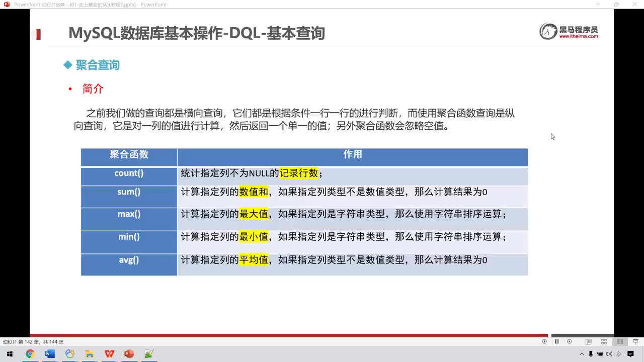The width and height of the screenshot is (644, 362).
Task: Switch to the PowerPoint taskbar icon
Action: 129,354
